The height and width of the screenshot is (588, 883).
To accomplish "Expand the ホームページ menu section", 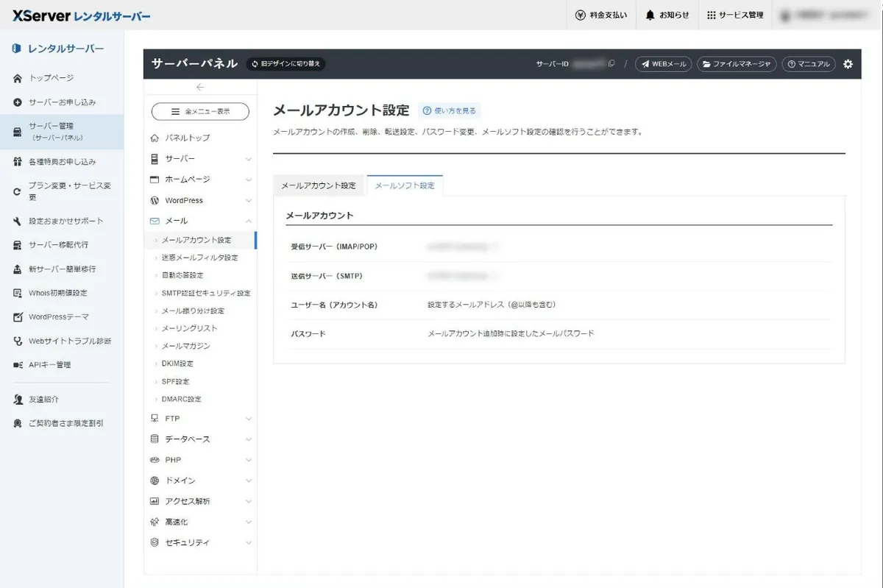I will pyautogui.click(x=200, y=180).
